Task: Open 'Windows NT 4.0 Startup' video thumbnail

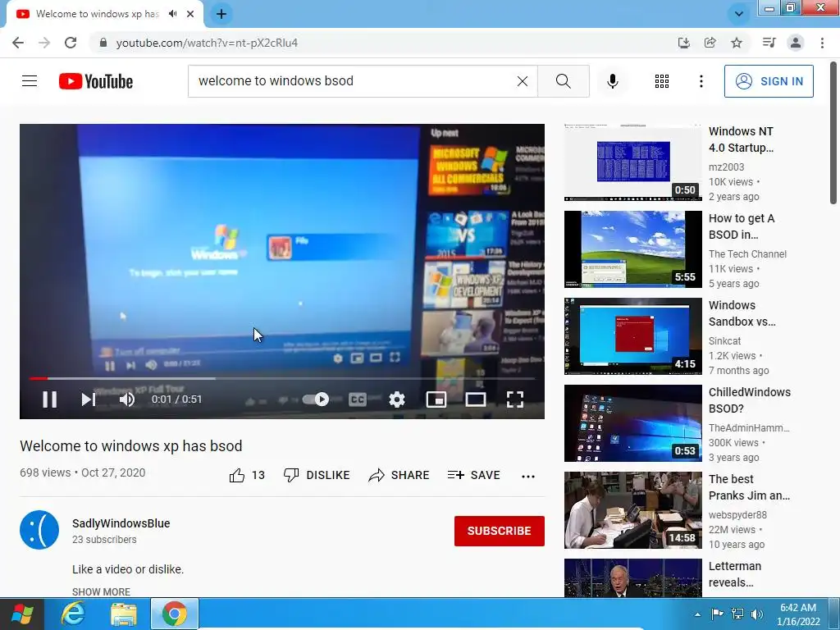Action: 633,162
